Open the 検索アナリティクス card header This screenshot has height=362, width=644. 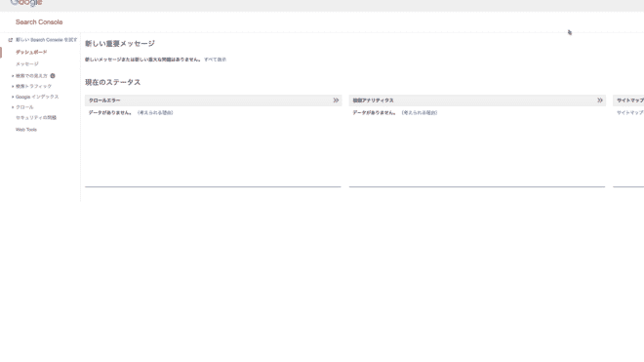click(477, 101)
